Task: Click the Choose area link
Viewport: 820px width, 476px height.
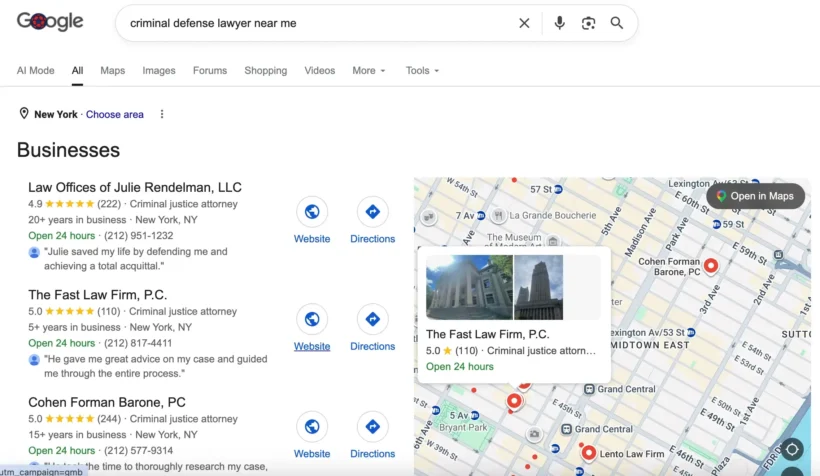Action: (115, 114)
